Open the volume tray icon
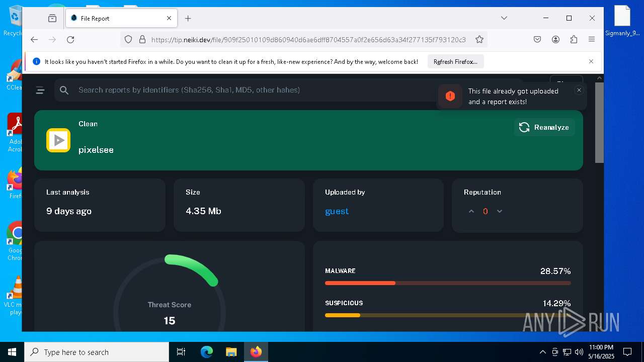This screenshot has height=362, width=644. click(579, 352)
